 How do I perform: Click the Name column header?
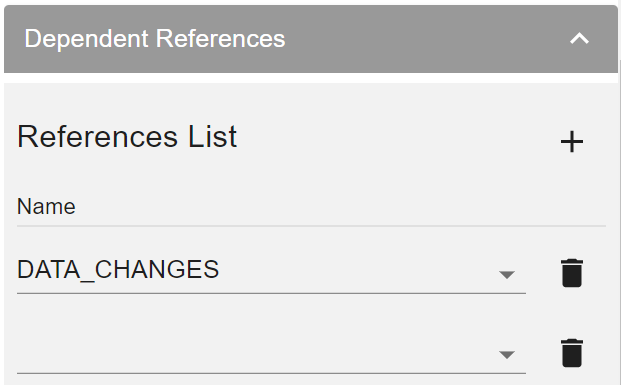[x=46, y=206]
